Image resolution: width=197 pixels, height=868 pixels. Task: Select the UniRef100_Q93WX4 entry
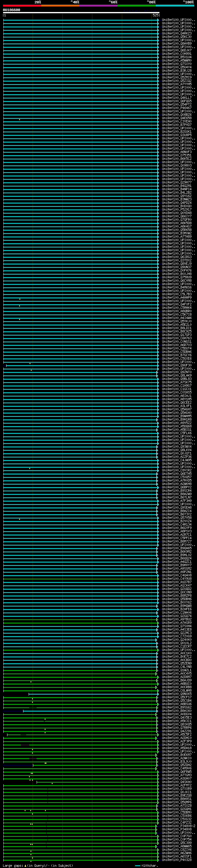pyautogui.click(x=177, y=446)
